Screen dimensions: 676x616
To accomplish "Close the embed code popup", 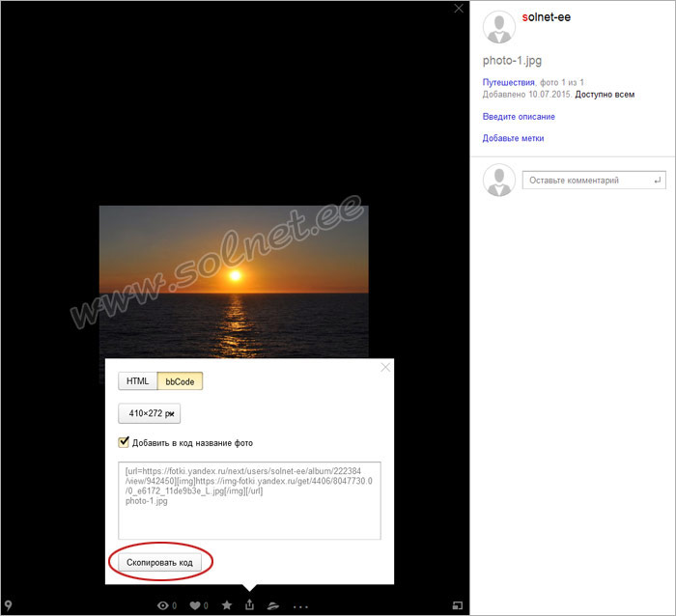I will pyautogui.click(x=385, y=367).
